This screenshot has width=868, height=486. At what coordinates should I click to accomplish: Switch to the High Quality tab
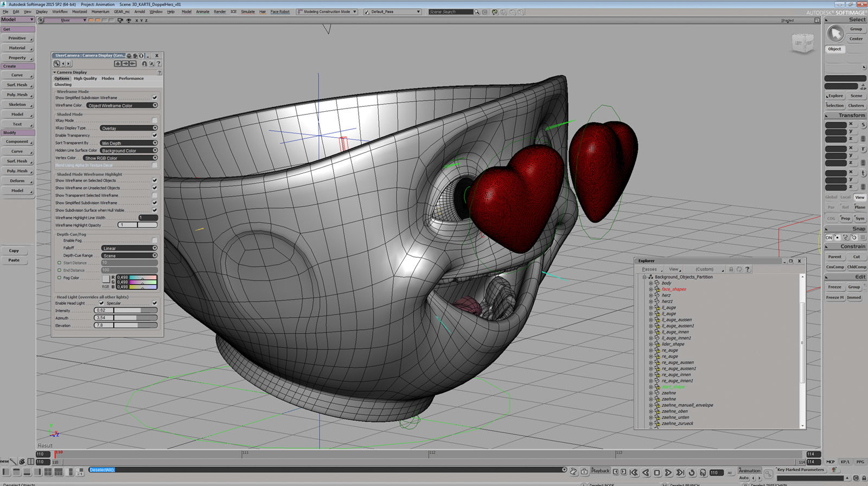[85, 79]
